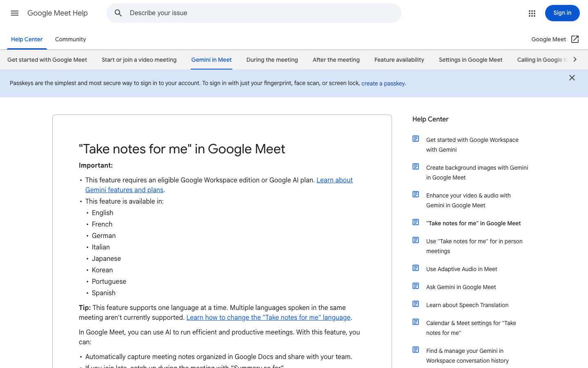Image resolution: width=588 pixels, height=368 pixels.
Task: Click article icon beside Get started with Google Workspace
Action: 416,139
